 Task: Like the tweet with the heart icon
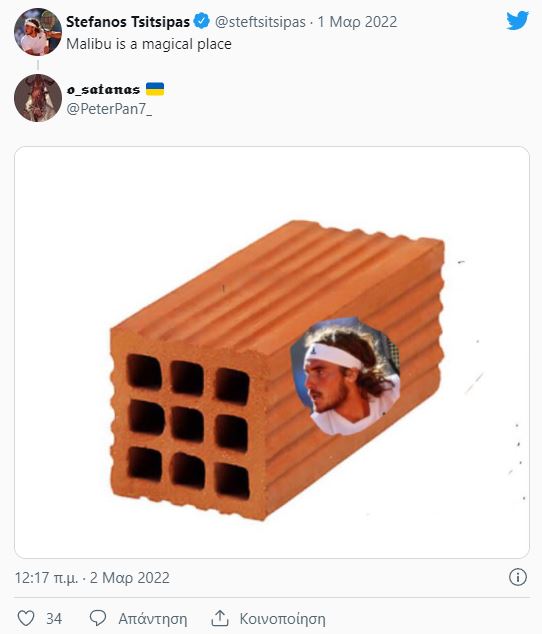[26, 618]
